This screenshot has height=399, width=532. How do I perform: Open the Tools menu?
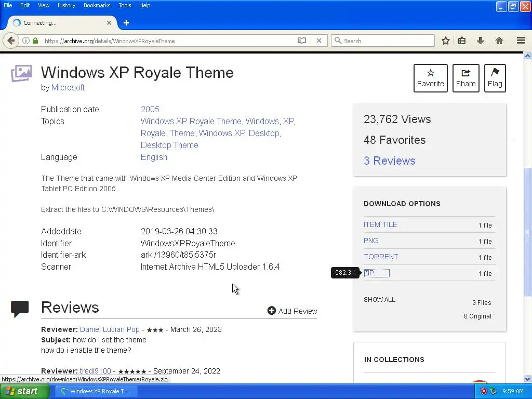pos(125,5)
